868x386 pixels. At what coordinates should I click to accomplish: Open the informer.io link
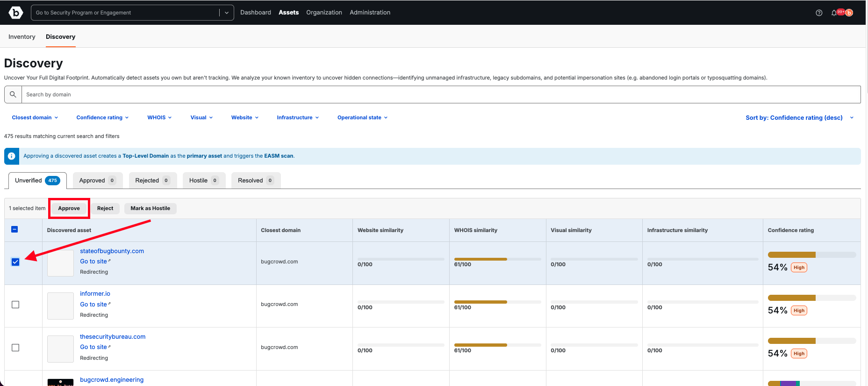tap(95, 294)
